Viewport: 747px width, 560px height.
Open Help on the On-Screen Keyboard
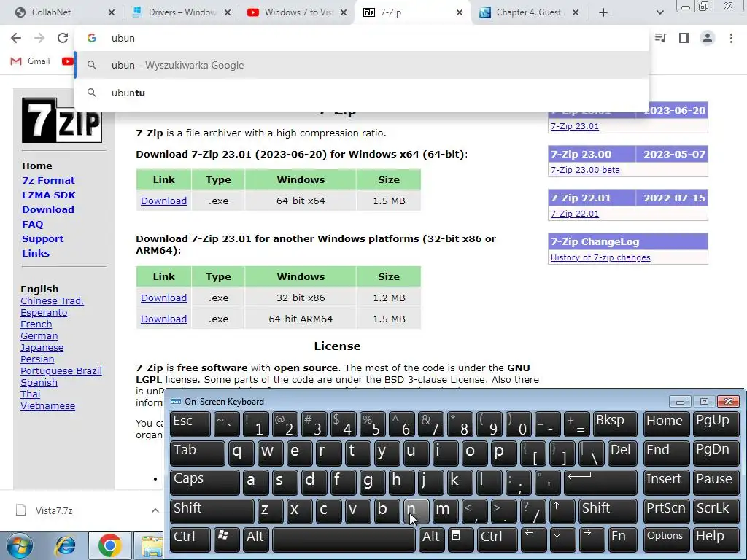[x=716, y=540]
